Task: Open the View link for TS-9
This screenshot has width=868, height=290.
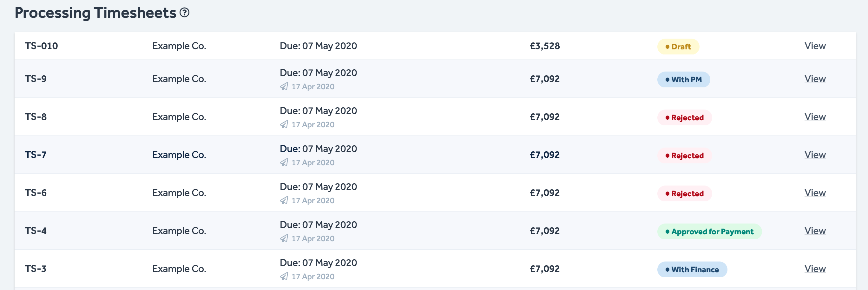Action: point(815,79)
